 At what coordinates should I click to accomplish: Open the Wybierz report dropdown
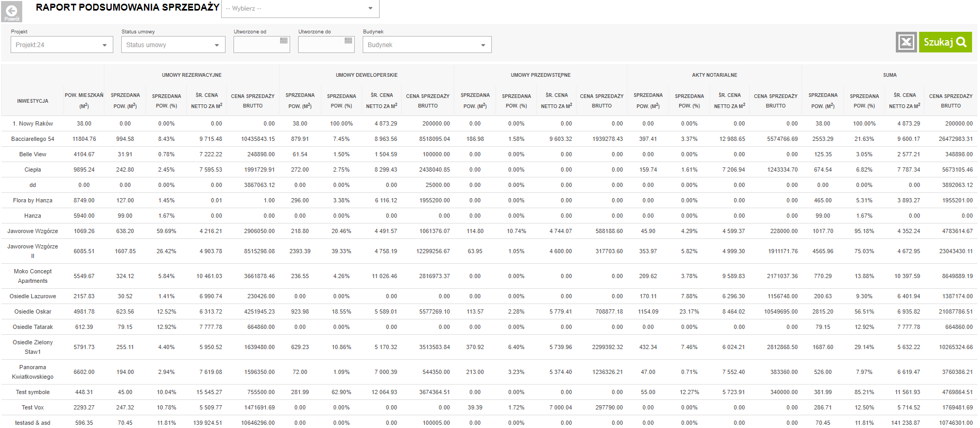click(x=300, y=8)
